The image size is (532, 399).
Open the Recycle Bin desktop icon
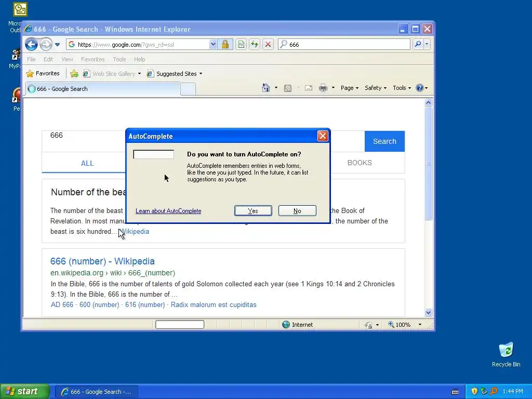pos(506,354)
